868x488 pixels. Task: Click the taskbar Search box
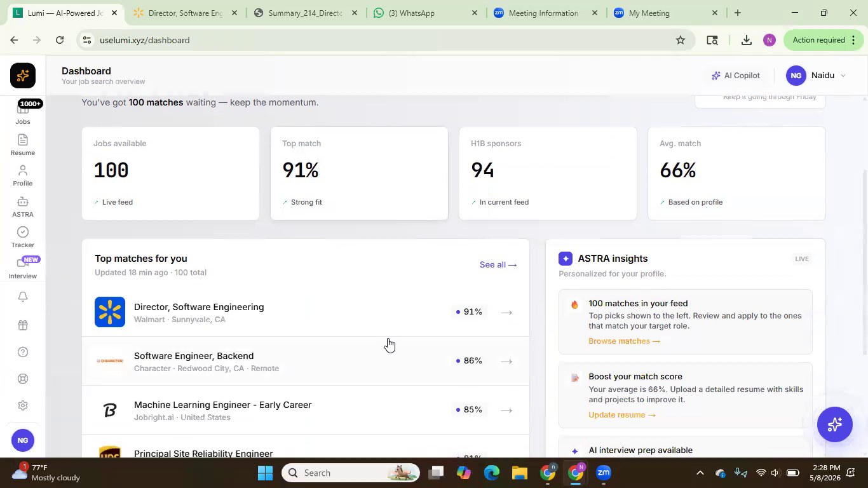(x=351, y=473)
